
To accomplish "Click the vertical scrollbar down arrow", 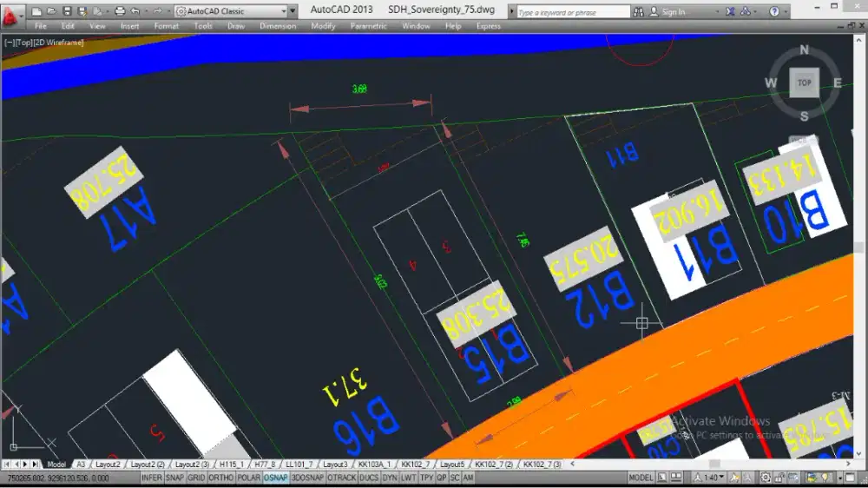I will click(859, 453).
